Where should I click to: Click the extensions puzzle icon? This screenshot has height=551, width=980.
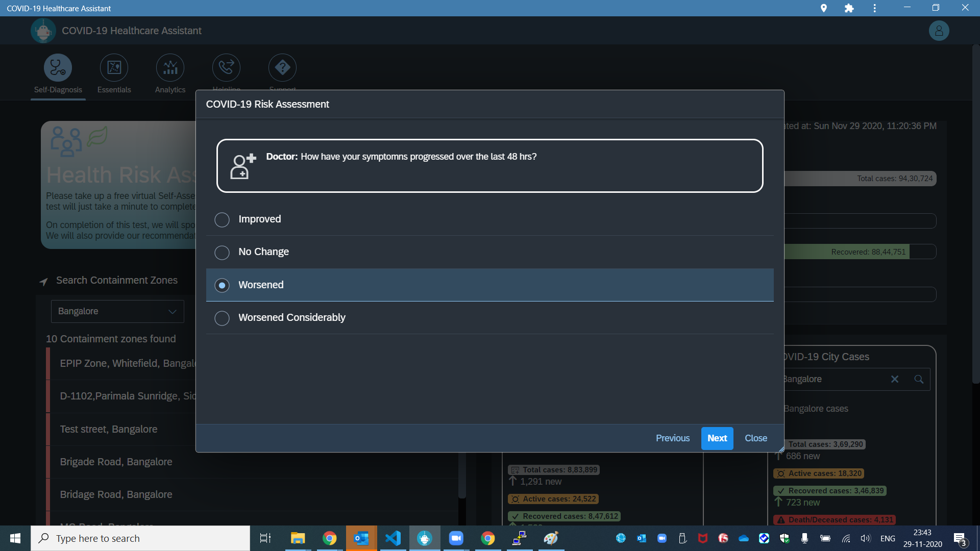tap(849, 8)
